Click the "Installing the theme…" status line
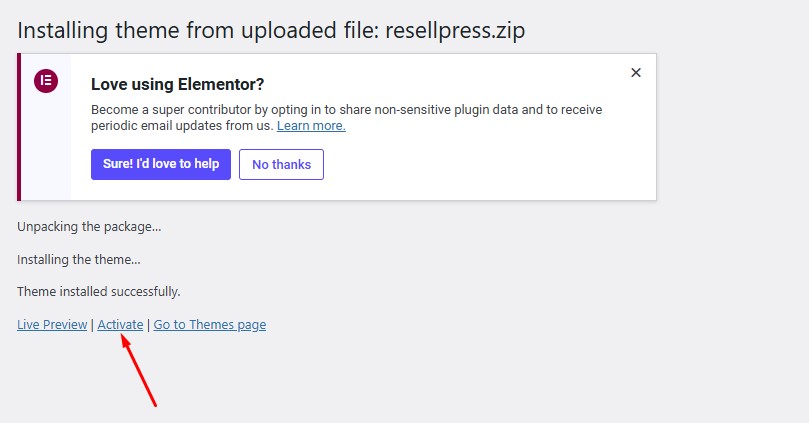 click(x=79, y=259)
